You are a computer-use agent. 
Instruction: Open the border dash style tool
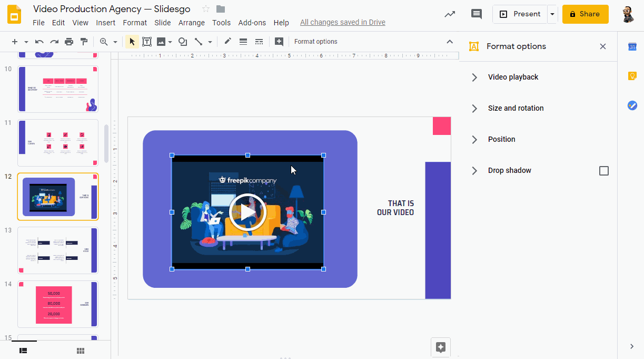tap(259, 42)
